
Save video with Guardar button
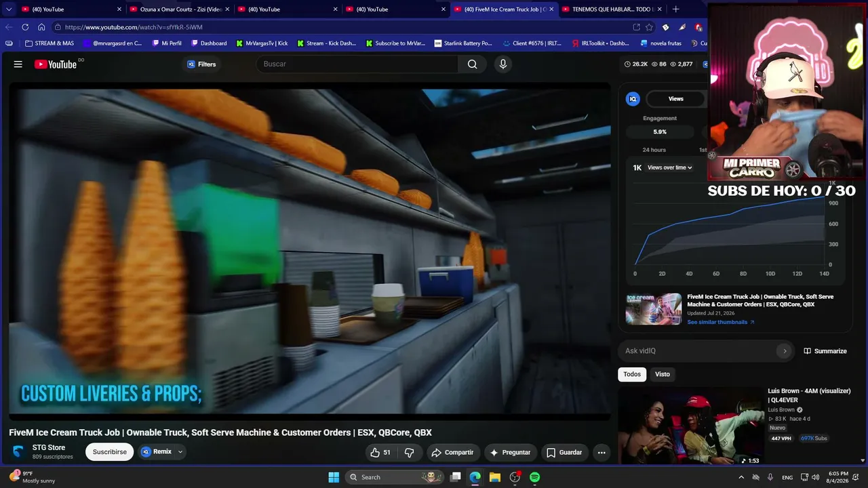tap(564, 452)
